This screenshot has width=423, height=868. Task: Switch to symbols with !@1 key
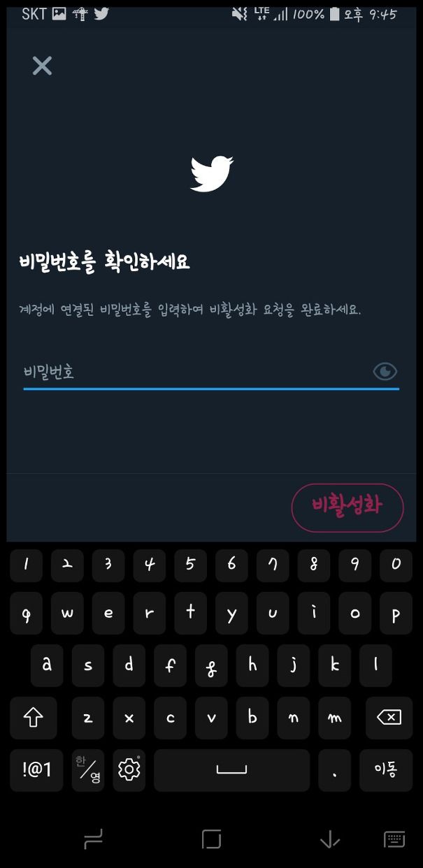coord(37,770)
